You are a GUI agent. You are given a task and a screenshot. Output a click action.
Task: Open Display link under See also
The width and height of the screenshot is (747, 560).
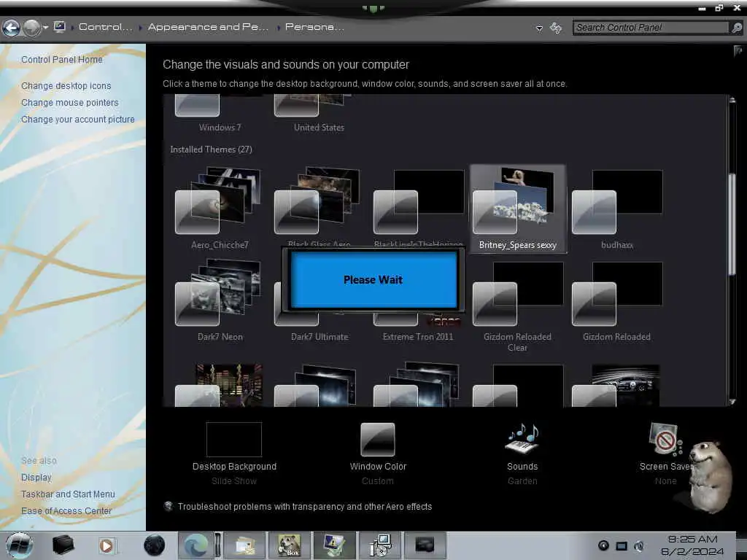(36, 477)
